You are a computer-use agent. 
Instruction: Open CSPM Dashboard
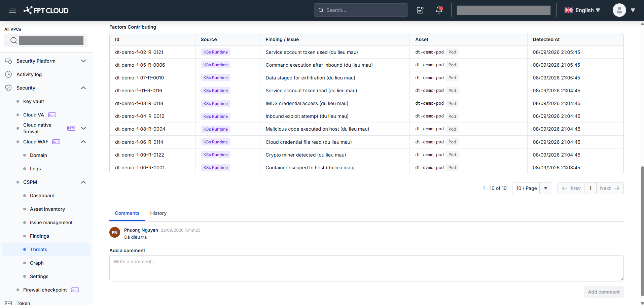coord(42,196)
